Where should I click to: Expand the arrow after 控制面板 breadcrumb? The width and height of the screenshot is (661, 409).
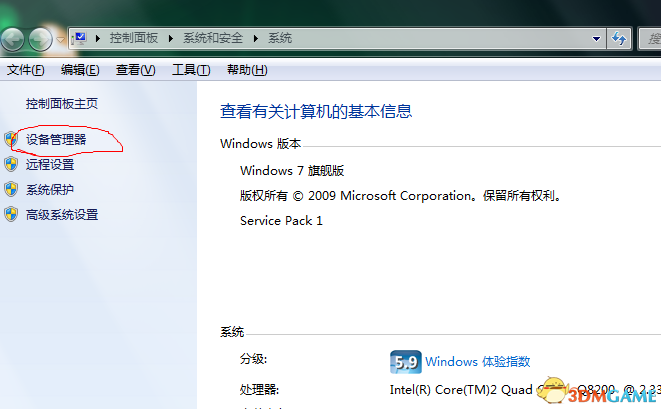171,39
